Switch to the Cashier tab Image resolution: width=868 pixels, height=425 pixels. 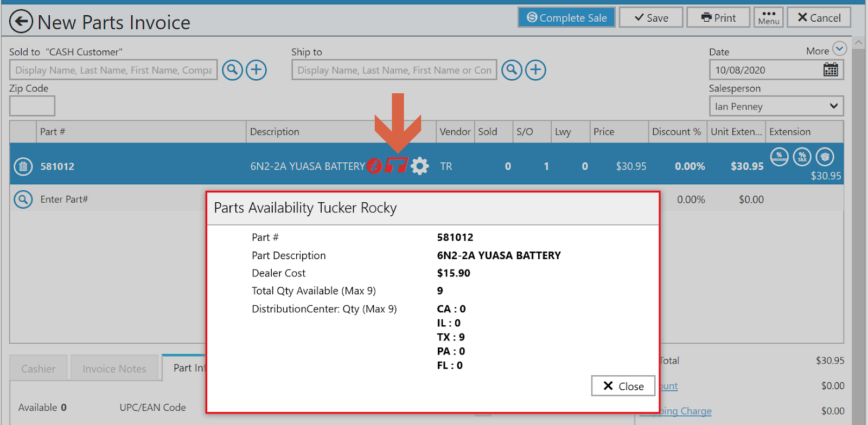click(x=38, y=369)
